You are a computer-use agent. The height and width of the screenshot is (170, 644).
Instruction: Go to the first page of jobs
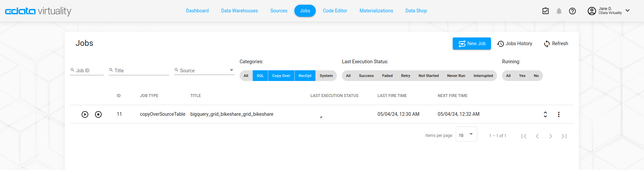[524, 136]
